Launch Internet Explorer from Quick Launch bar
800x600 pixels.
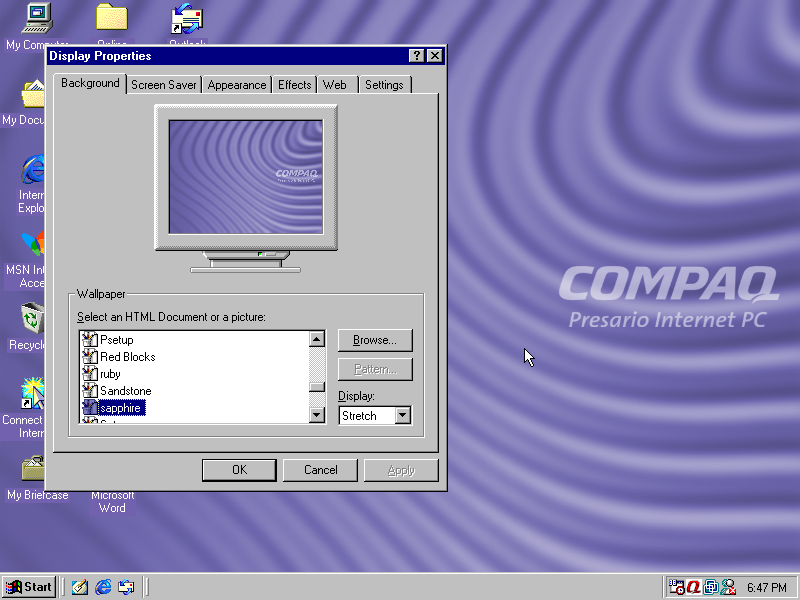(103, 587)
